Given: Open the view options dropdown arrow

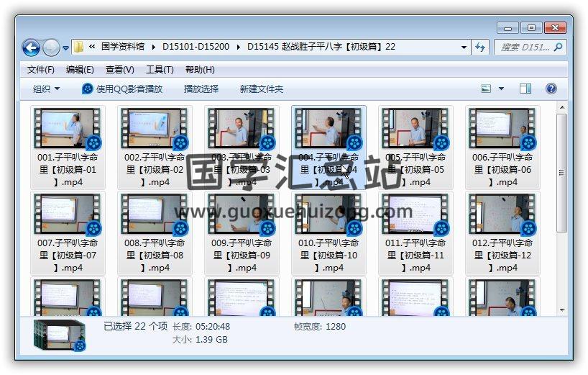Looking at the screenshot, I should click(x=501, y=89).
